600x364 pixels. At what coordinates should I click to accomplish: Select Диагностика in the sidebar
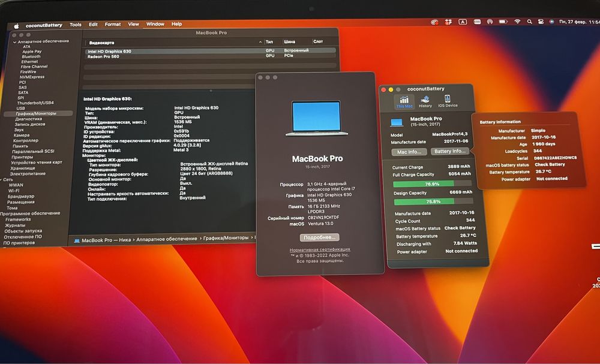[x=28, y=119]
